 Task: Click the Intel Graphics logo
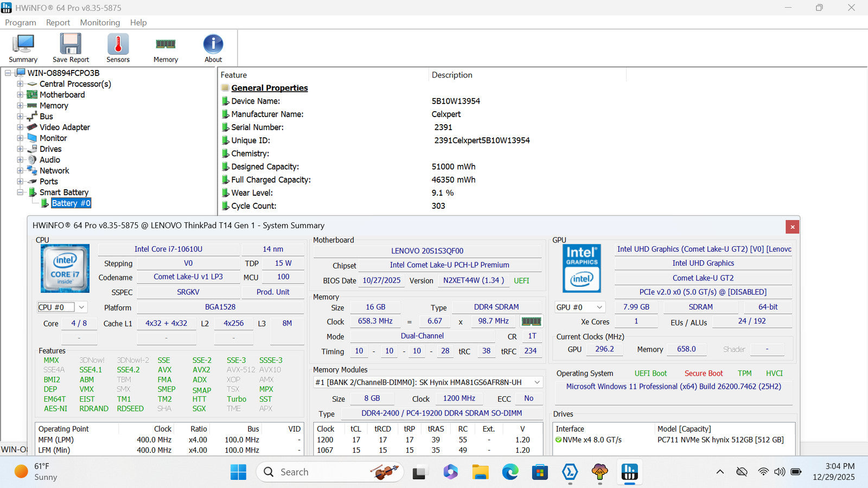pyautogui.click(x=581, y=268)
